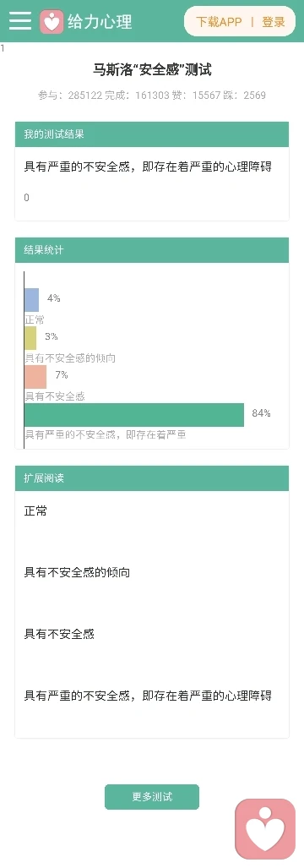Click the salmon 7% bar
Image resolution: width=304 pixels, height=868 pixels.
tap(35, 376)
